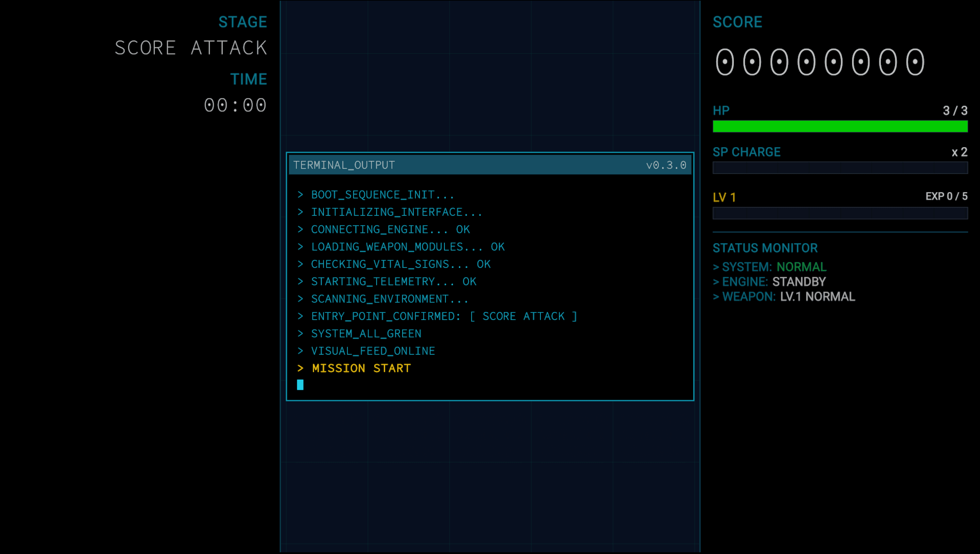Click the LV 1 EXP progress bar
Viewport: 980px width, 554px height.
(840, 213)
